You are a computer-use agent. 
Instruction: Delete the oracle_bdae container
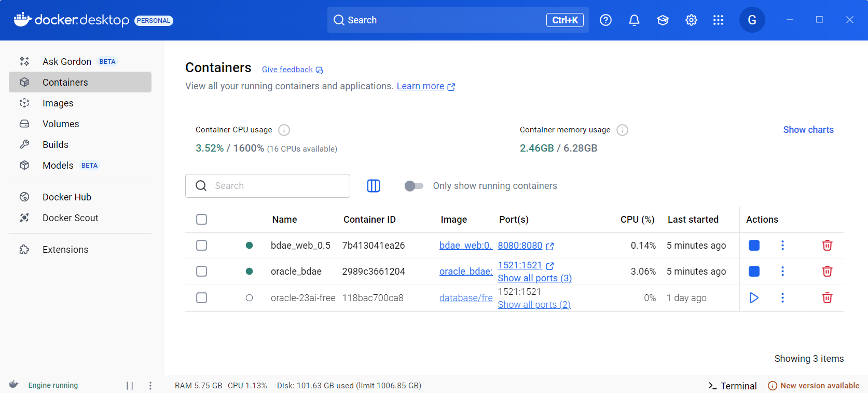827,272
